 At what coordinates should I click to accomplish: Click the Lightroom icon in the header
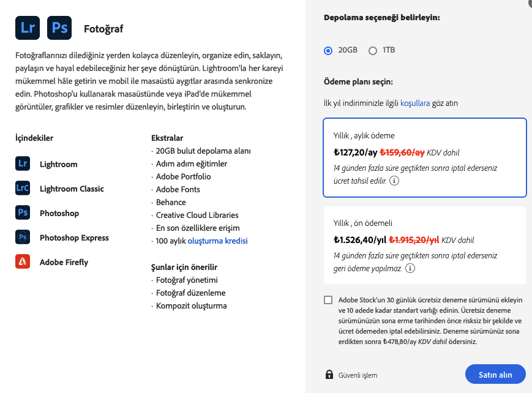[28, 28]
